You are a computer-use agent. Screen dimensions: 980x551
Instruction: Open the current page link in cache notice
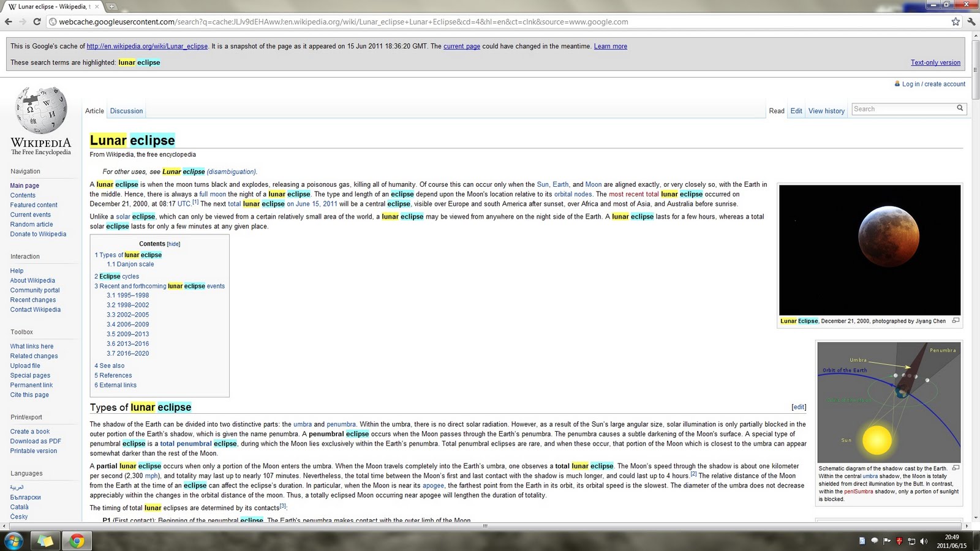click(462, 46)
